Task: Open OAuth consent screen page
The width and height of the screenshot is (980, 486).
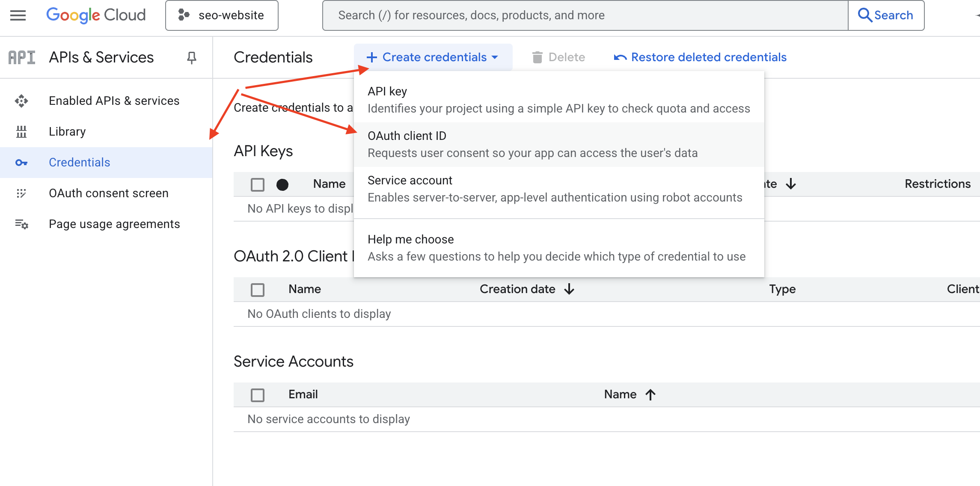Action: (106, 193)
